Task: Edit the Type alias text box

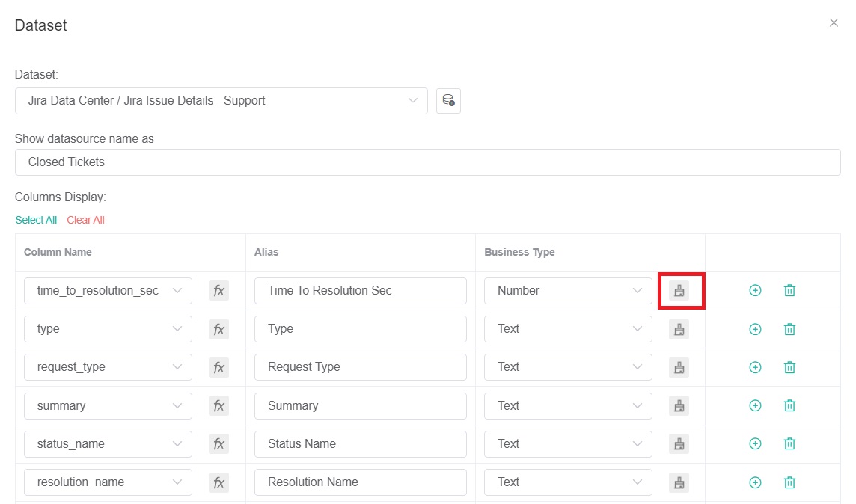Action: 360,328
